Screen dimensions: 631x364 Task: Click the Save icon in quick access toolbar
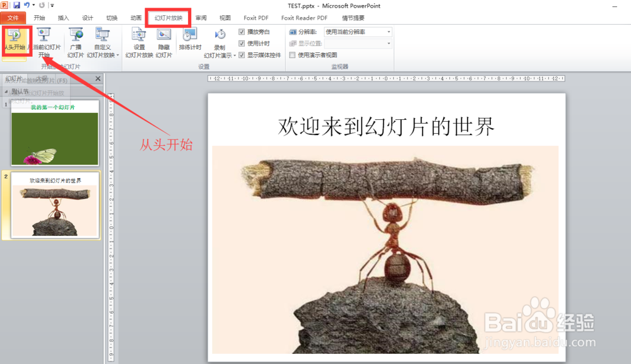pos(16,5)
